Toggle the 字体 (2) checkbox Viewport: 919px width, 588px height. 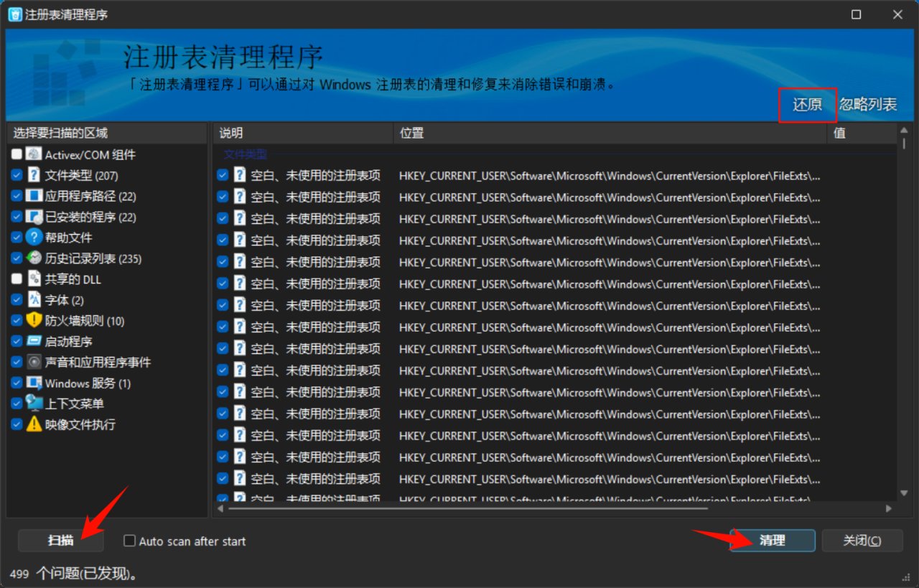point(17,300)
